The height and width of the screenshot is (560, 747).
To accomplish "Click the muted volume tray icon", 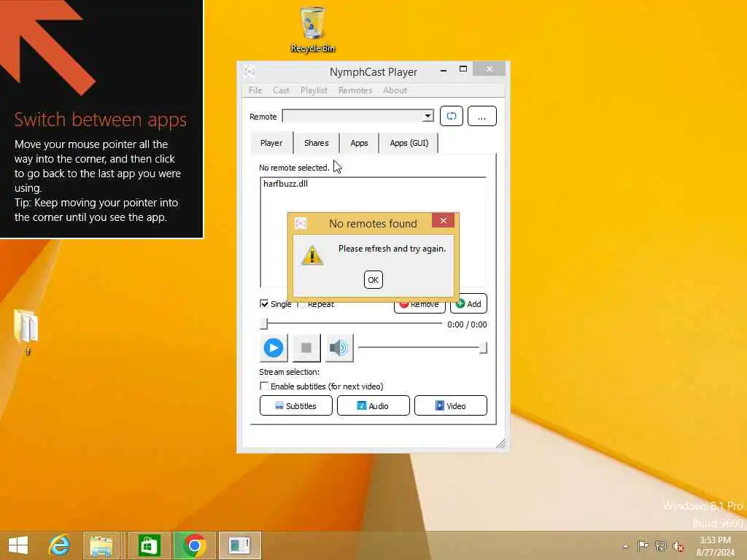I will pyautogui.click(x=678, y=546).
